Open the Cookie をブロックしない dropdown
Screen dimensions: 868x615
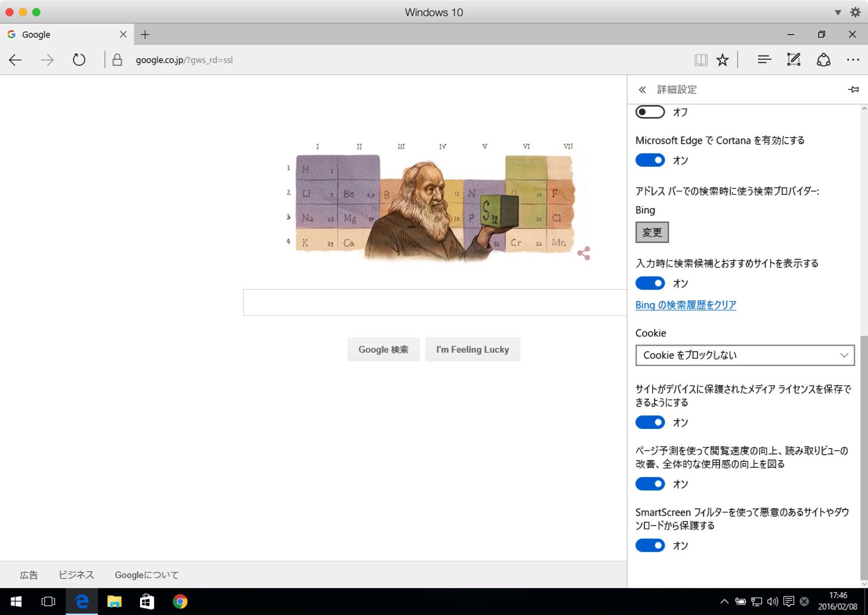click(745, 355)
